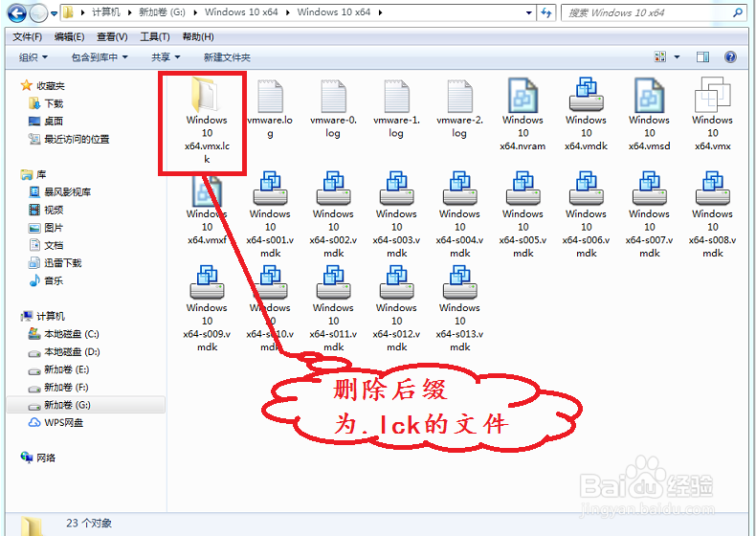Select the x64-s004.vmdk file
Screen dimensions: 756x536
[x=459, y=214]
